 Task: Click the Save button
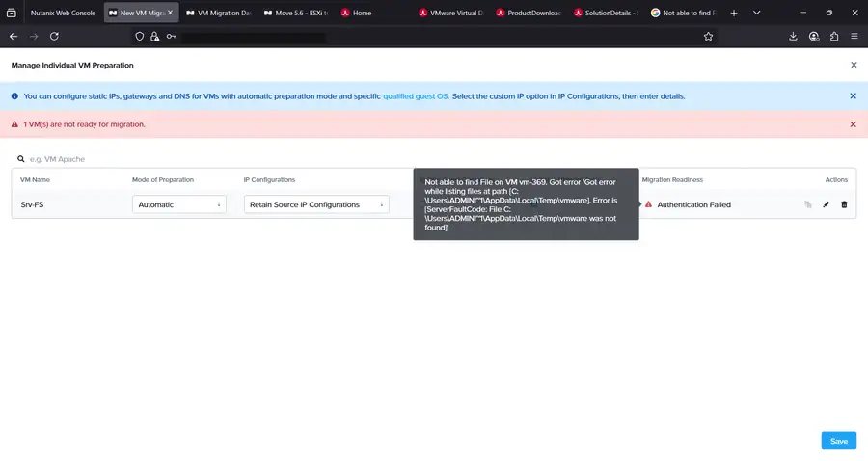pyautogui.click(x=839, y=441)
